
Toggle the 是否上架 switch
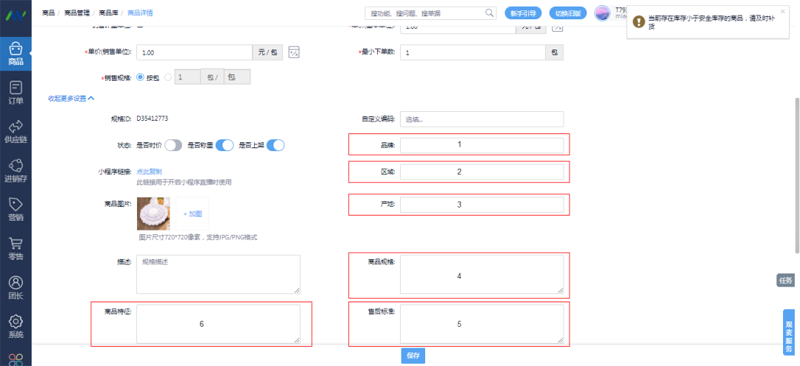pos(276,145)
